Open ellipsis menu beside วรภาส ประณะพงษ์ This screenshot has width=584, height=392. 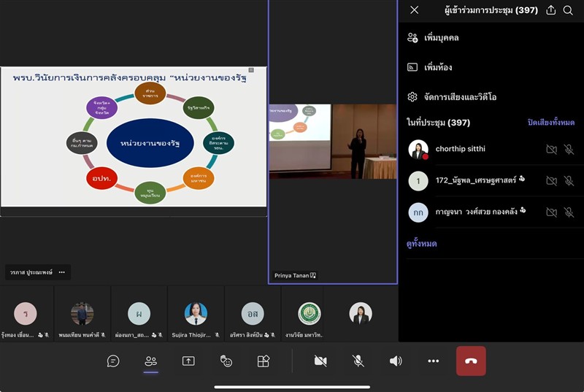coord(62,272)
